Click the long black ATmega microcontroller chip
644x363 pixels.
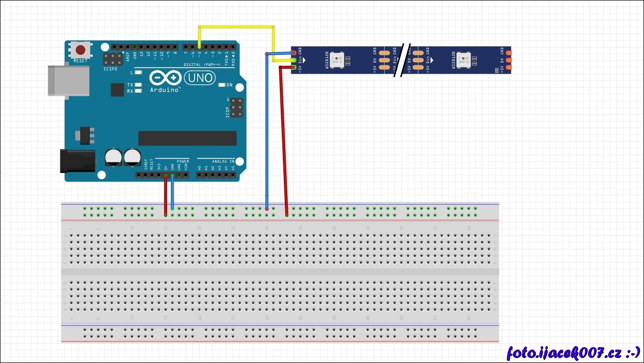187,138
